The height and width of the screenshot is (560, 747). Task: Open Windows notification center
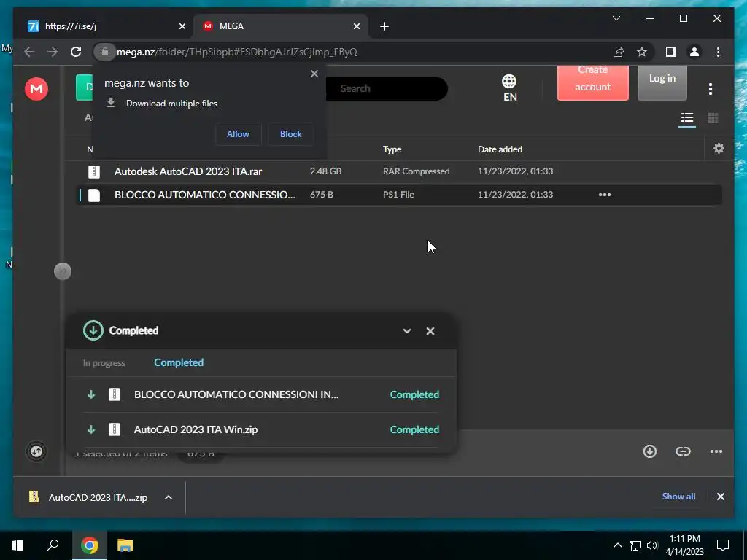coord(723,545)
